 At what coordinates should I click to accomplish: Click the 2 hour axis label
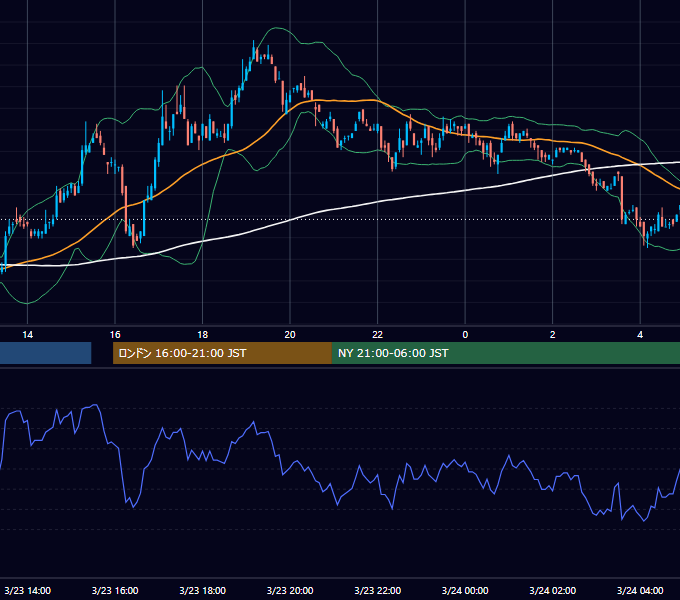(552, 335)
